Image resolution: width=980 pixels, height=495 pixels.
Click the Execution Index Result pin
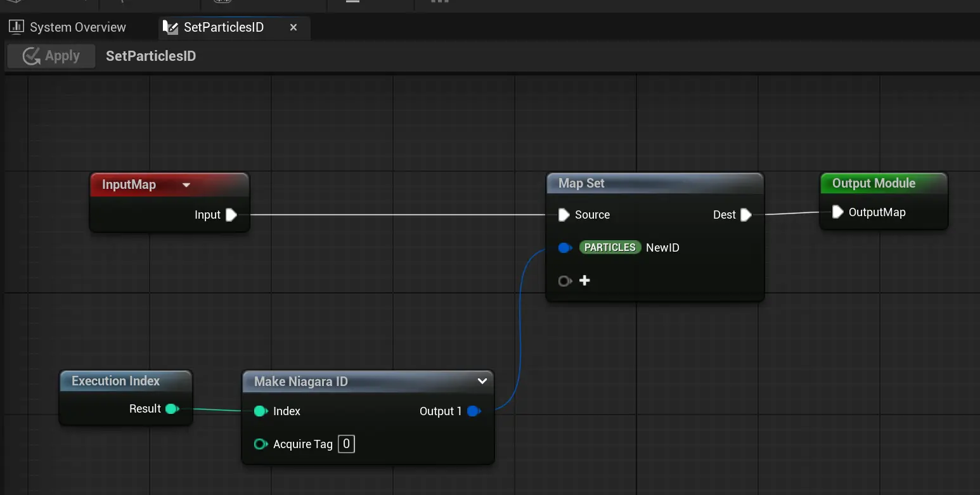coord(171,409)
